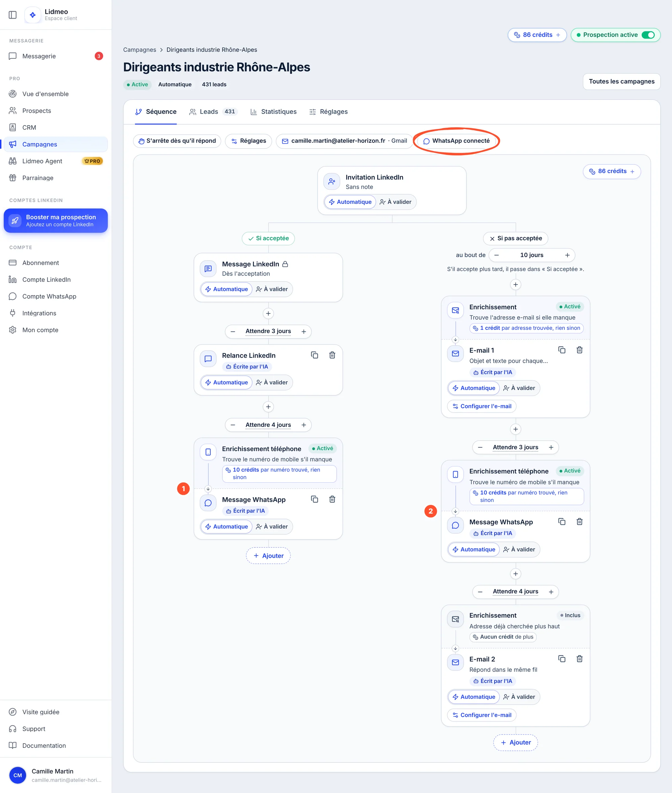Switch to the Leads tab

(x=213, y=112)
